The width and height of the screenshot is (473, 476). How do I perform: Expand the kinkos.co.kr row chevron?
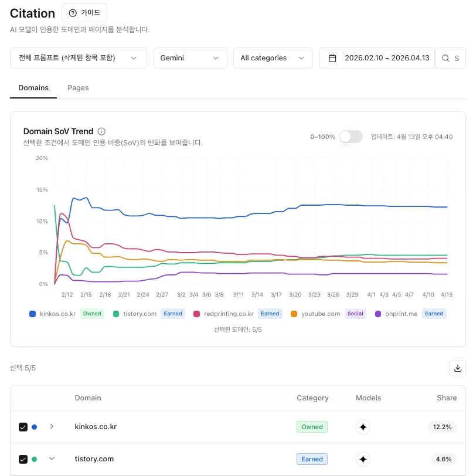pos(52,427)
